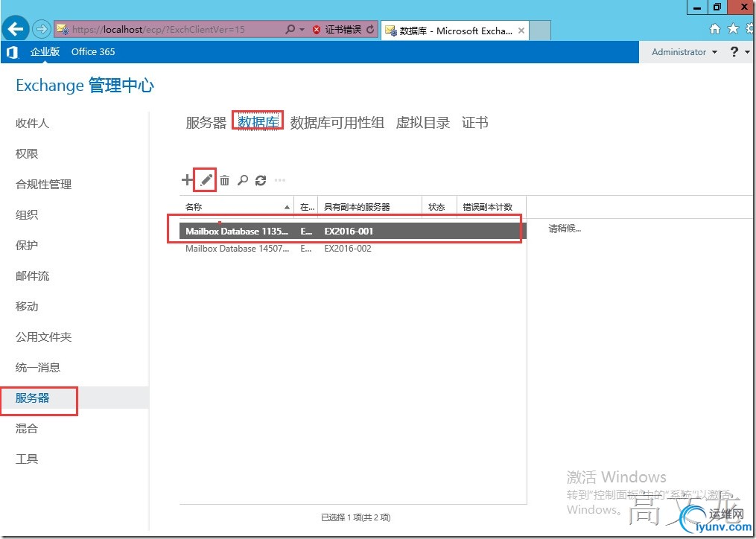Click the browser Back arrow button
This screenshot has height=539, width=756.
click(x=15, y=30)
